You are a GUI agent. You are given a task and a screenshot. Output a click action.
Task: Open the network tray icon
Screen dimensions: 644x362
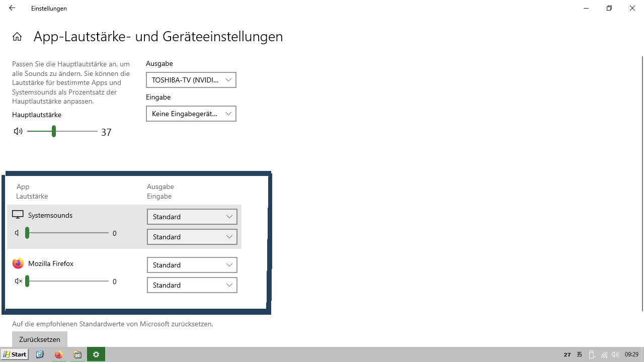[x=604, y=354]
